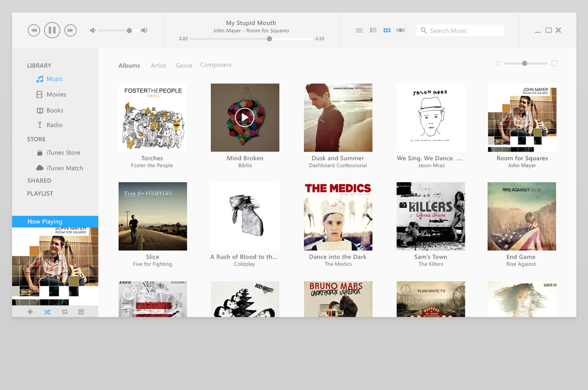Switch to the Artist tab
The width and height of the screenshot is (588, 390).
click(158, 66)
